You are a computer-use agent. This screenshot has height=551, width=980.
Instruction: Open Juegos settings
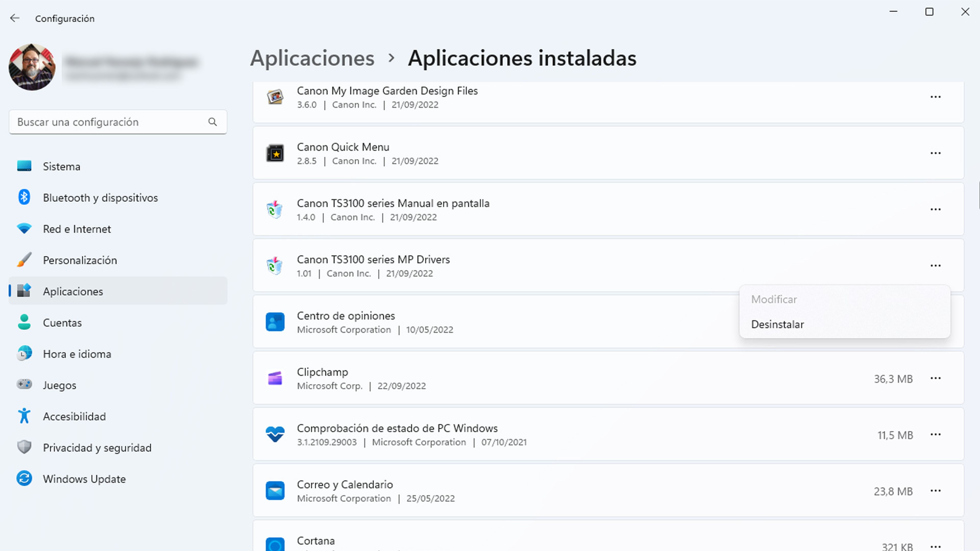pos(118,385)
